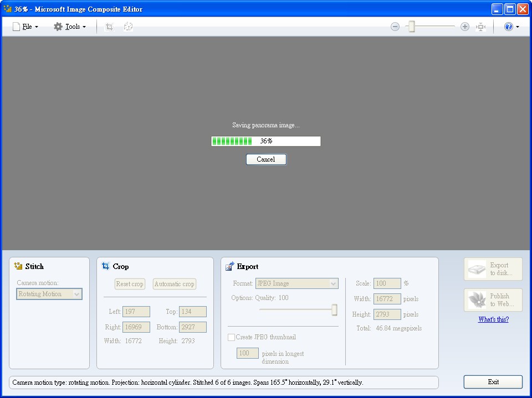Minimize the Image Composite Editor window
The height and width of the screenshot is (398, 532).
pyautogui.click(x=497, y=9)
